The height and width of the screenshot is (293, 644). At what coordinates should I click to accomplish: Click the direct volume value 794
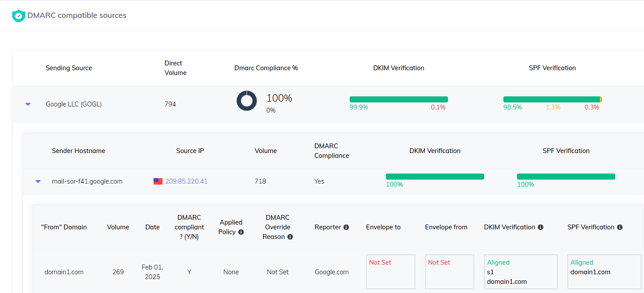pos(170,104)
